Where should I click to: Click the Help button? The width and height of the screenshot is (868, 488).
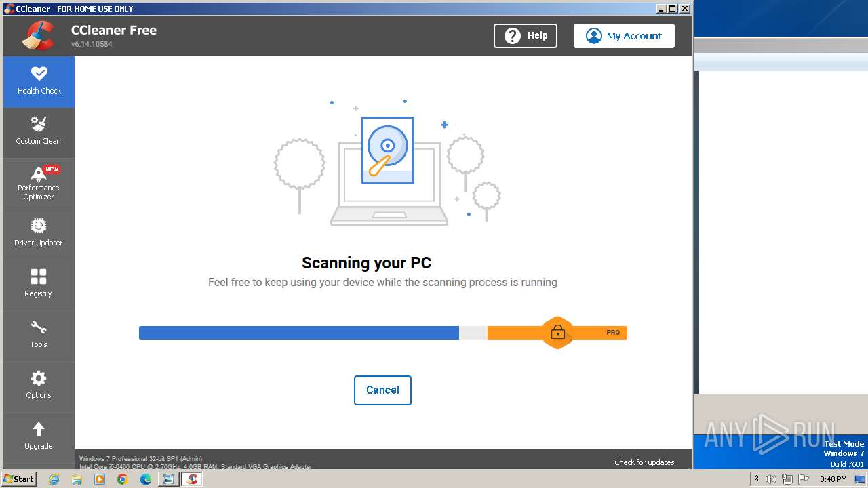tap(526, 36)
